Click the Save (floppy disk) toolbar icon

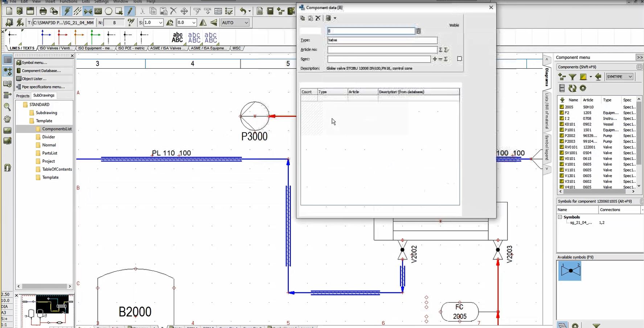point(30,11)
